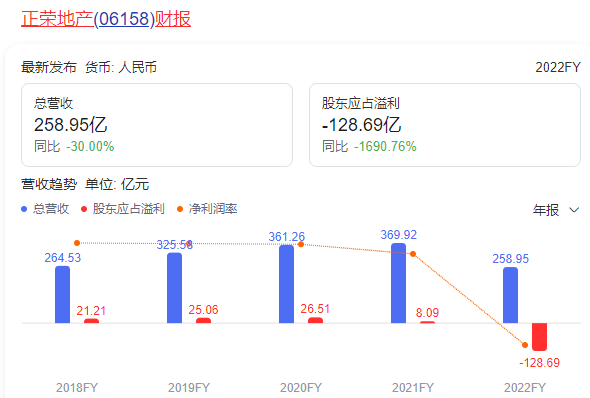590x398 pixels.
Task: Click the 2021FY orange net margin point
Action: [413, 254]
